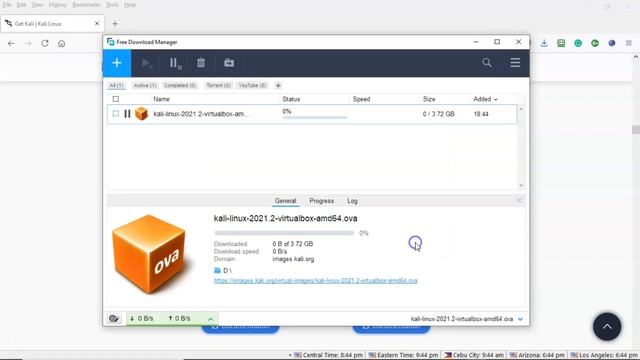The height and width of the screenshot is (360, 640).
Task: Open browser File menu
Action: (7, 5)
